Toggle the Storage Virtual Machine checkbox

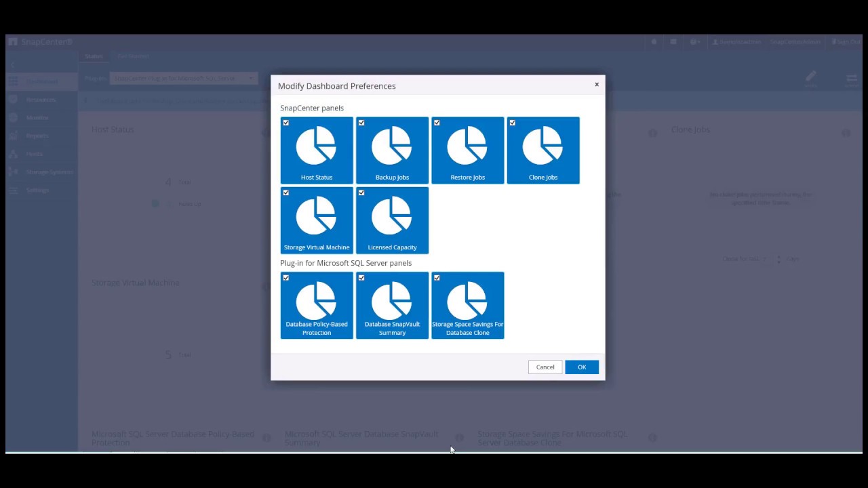pos(286,192)
